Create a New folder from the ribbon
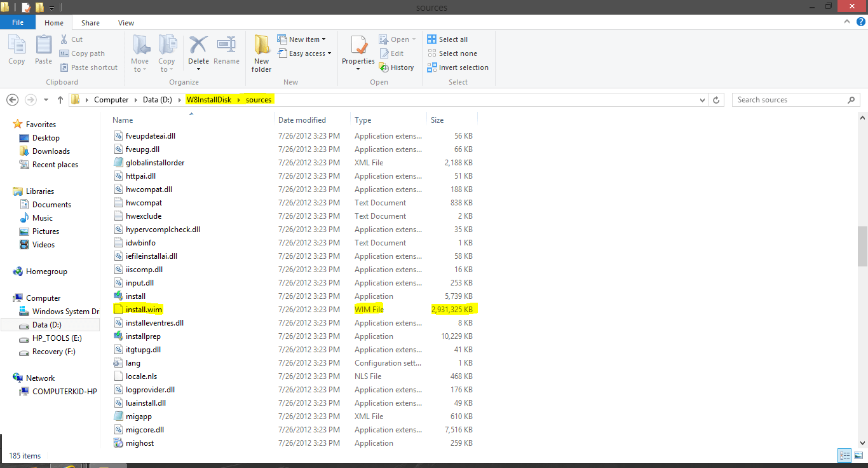Screen dimensions: 868x468 click(x=261, y=53)
